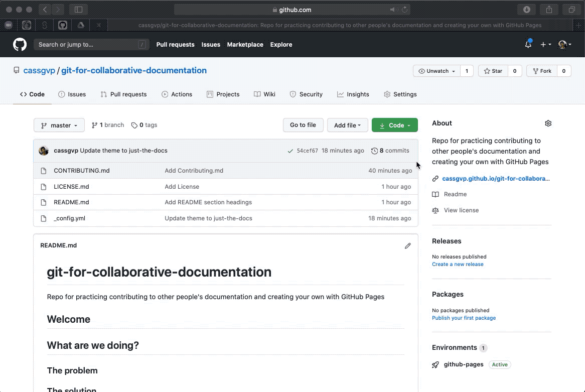Viewport: 585px width, 392px height.
Task: Open the CONTRIBUTING.md file
Action: (x=81, y=171)
